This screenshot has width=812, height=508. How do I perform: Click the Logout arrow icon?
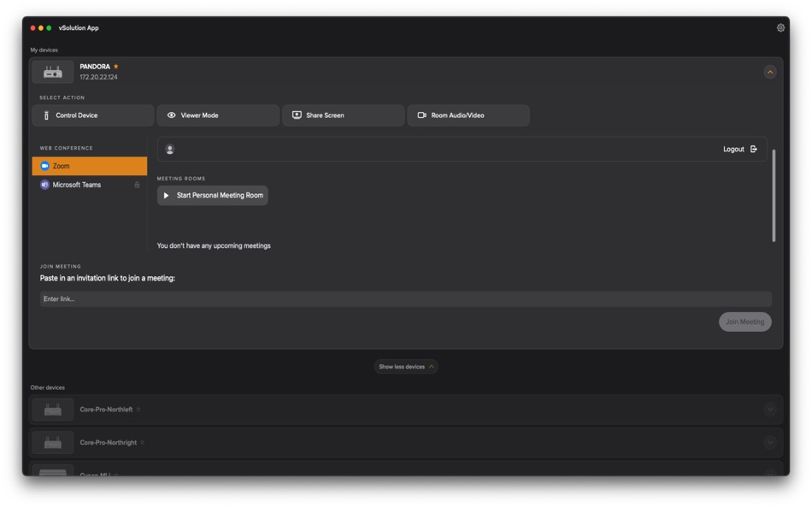pyautogui.click(x=754, y=150)
